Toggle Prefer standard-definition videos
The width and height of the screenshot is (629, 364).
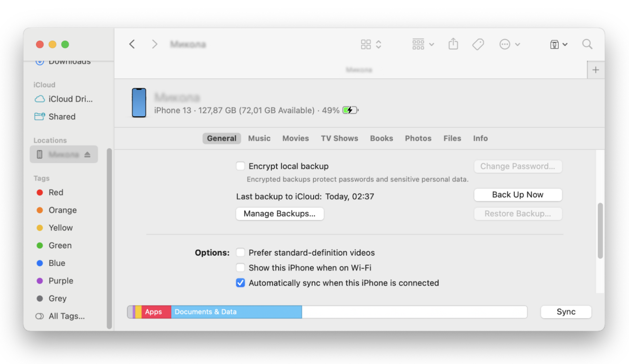click(x=240, y=252)
